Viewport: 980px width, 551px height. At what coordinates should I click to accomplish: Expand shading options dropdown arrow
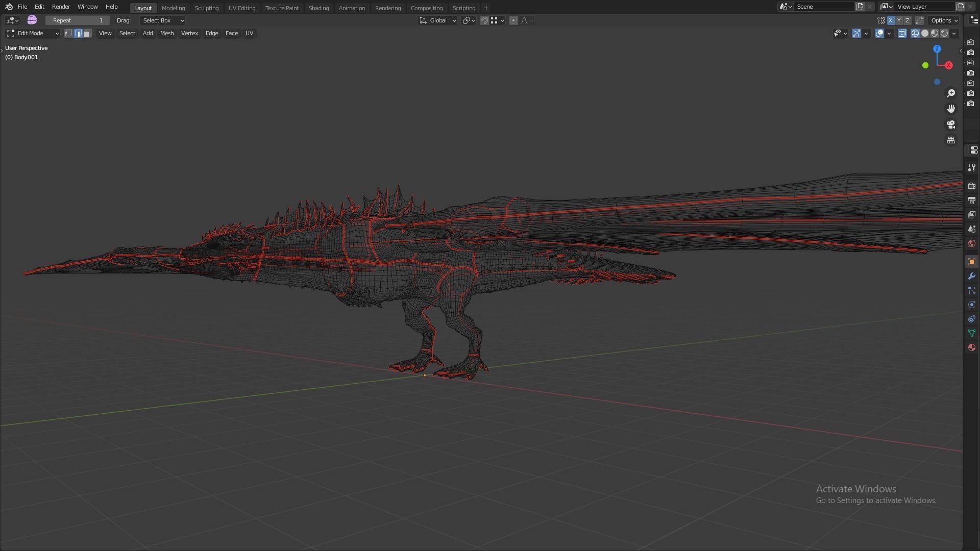(x=954, y=33)
